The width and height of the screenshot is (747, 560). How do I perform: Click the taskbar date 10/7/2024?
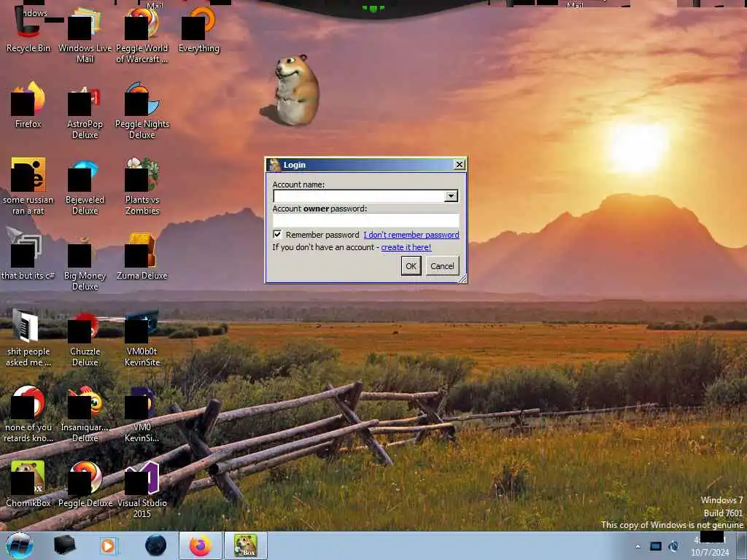pos(710,553)
